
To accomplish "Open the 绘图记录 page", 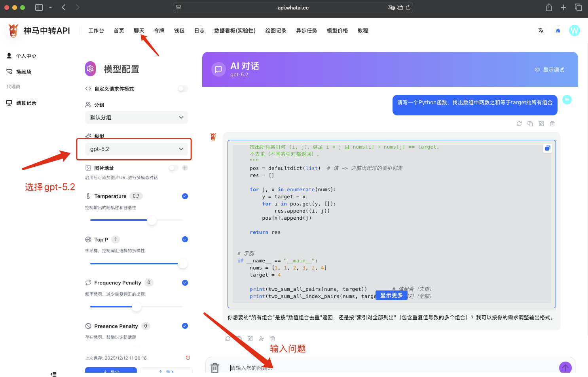I will pos(276,30).
